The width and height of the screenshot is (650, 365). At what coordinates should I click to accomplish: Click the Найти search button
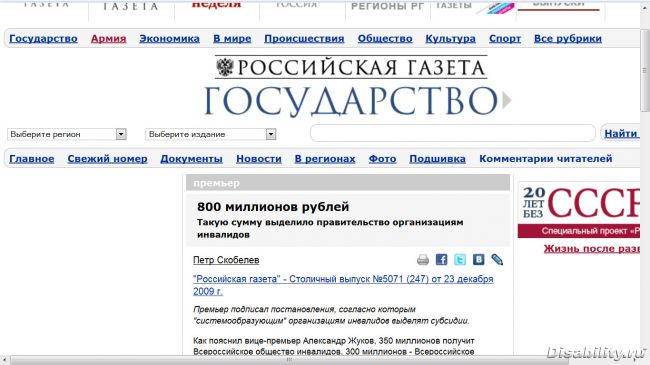[621, 134]
